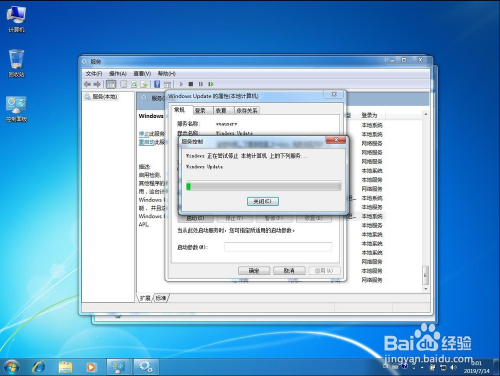Click the Export List toolbar icon
The image size is (500, 376).
coord(144,84)
